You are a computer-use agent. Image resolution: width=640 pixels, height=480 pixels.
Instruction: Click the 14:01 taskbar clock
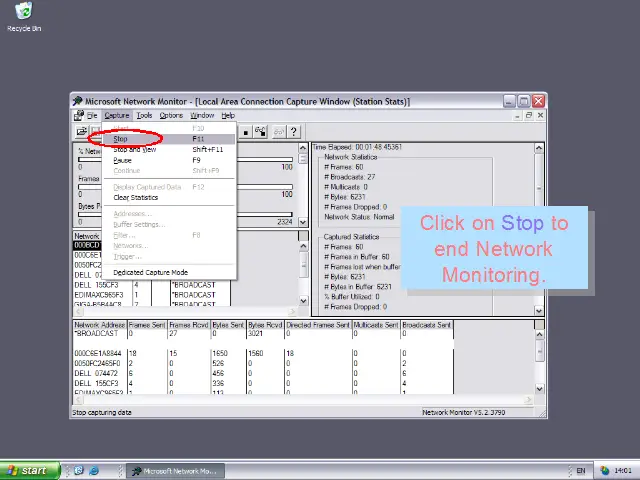click(x=623, y=471)
